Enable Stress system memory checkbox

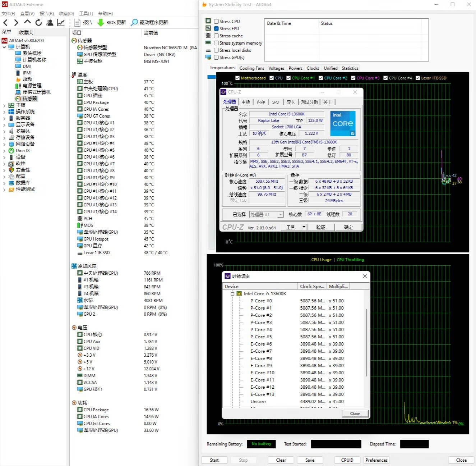(216, 43)
